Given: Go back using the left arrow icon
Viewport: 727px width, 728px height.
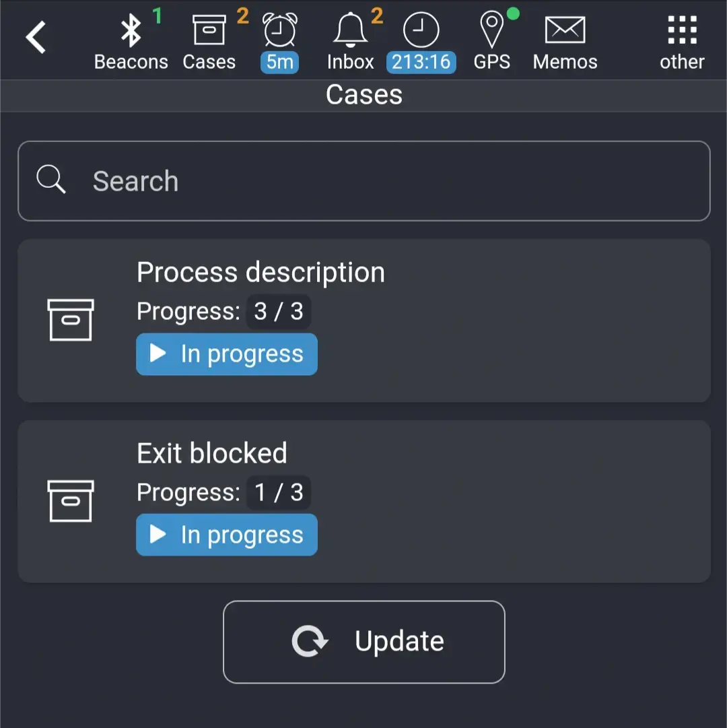Looking at the screenshot, I should (36, 38).
